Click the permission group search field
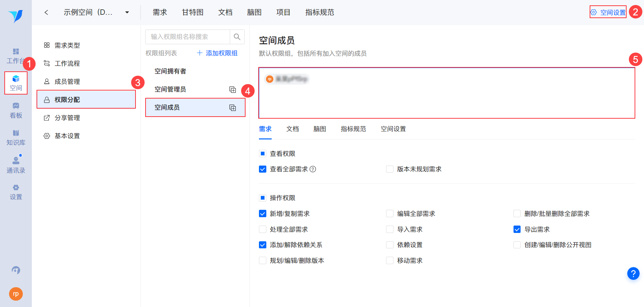This screenshot has height=307, width=644. click(187, 37)
